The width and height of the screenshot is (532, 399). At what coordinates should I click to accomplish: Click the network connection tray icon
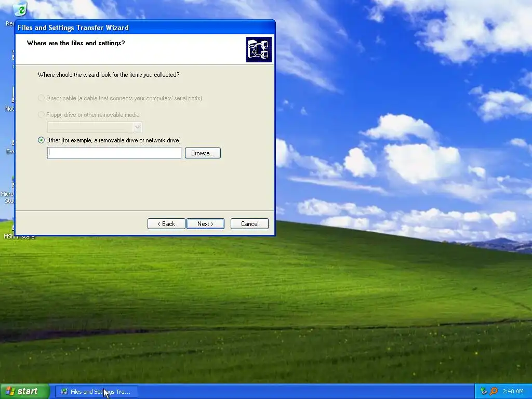tap(484, 391)
